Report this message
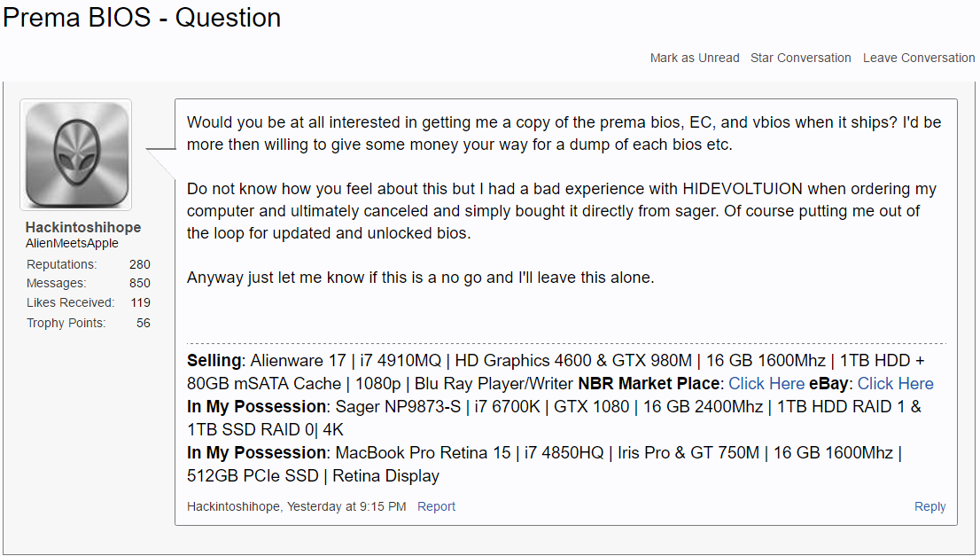980x556 pixels. 436,506
